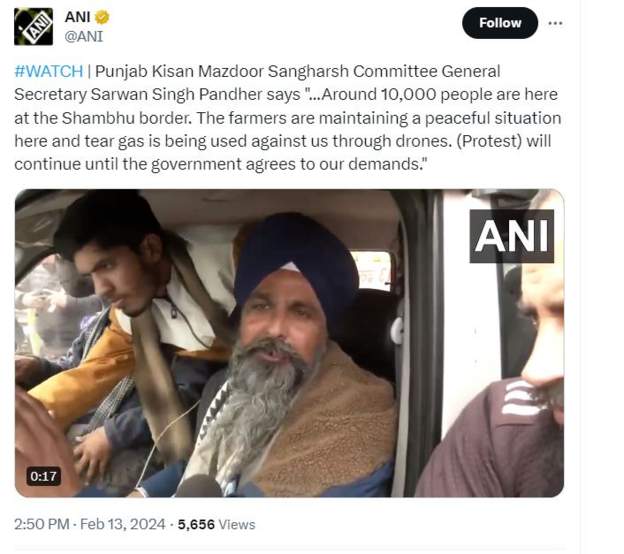This screenshot has width=624, height=554.
Task: Click the text mentioning Sarwan Singh Pandher
Action: [190, 94]
